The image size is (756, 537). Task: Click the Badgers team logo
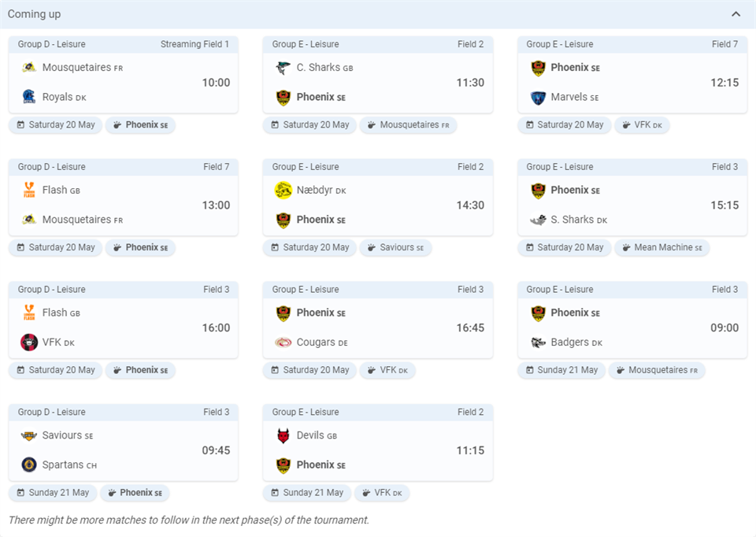tap(538, 343)
